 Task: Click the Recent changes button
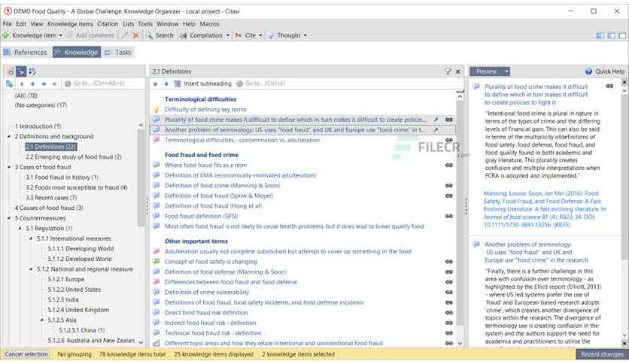point(601,354)
